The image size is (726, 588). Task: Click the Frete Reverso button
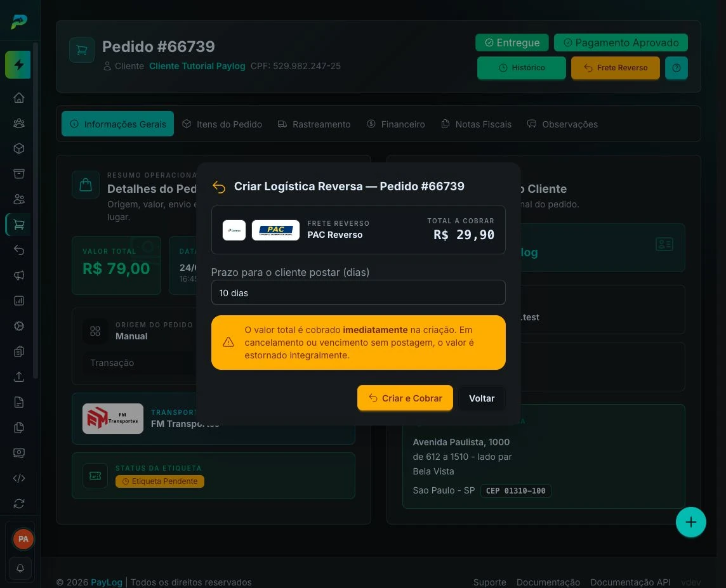pyautogui.click(x=616, y=68)
